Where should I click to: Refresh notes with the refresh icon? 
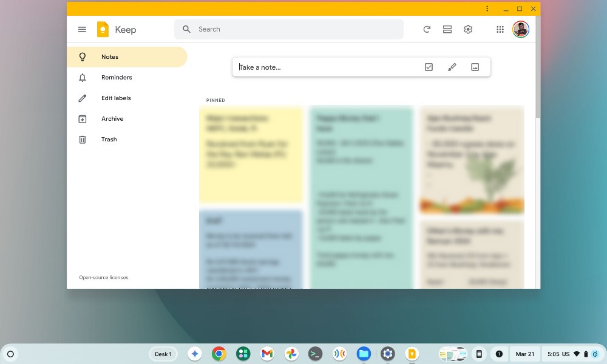pyautogui.click(x=427, y=29)
